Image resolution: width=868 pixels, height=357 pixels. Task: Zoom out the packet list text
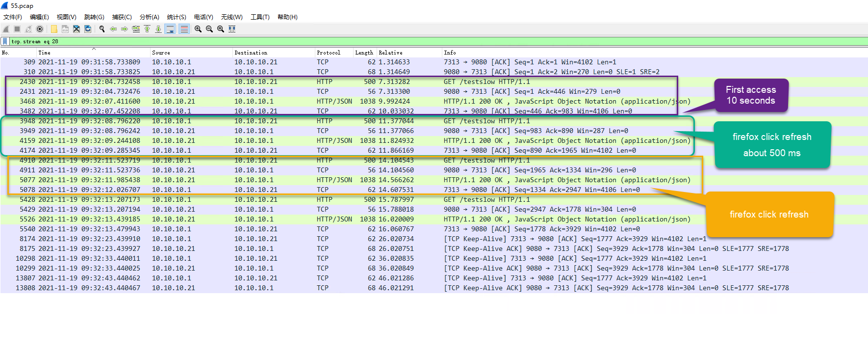point(209,29)
